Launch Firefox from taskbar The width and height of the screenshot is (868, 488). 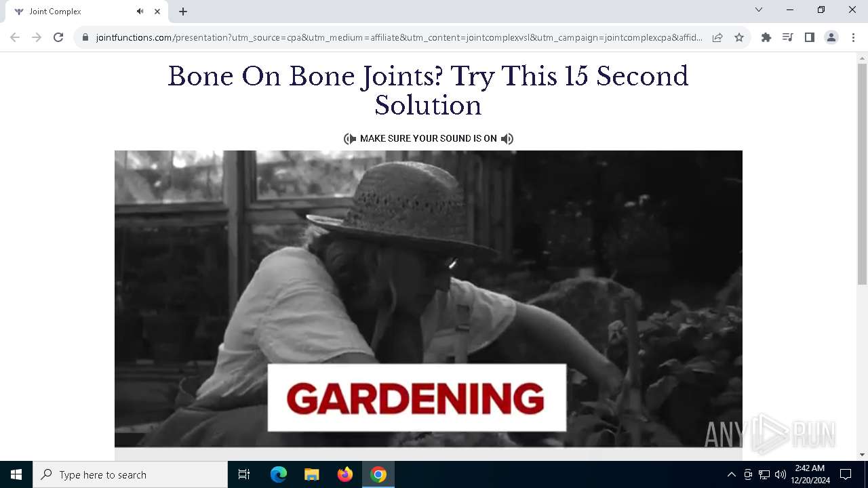[x=345, y=474]
